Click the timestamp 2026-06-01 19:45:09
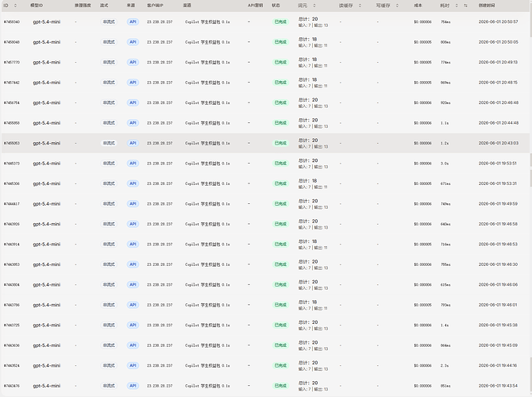This screenshot has width=532, height=397. tap(499, 345)
